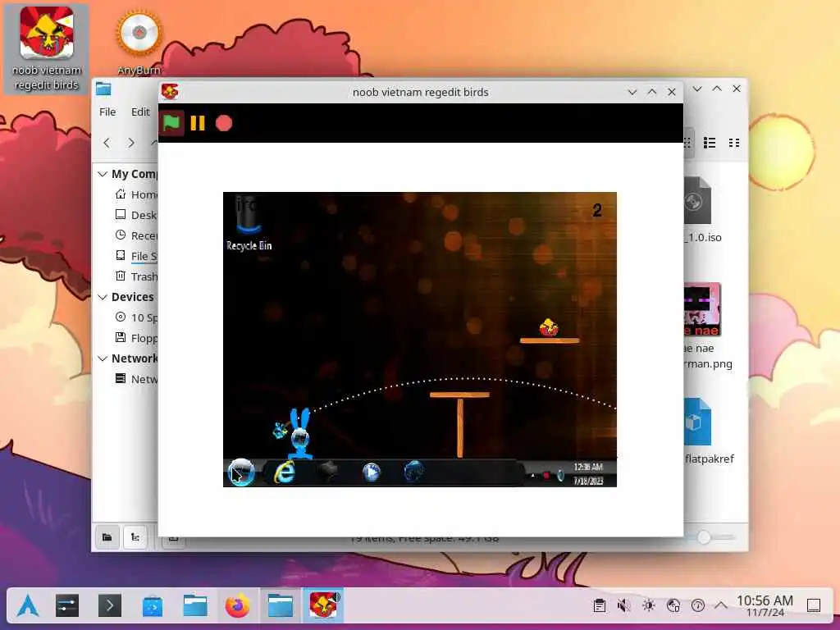Viewport: 840px width, 630px height.
Task: Open noob vietnam regedit birds desktop icon
Action: (x=47, y=48)
